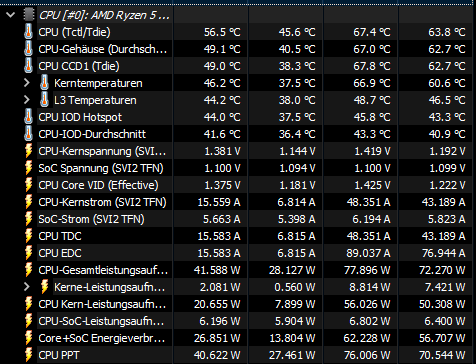
Task: Click lightning icon next to CPU-Kernstrom
Action: [x=29, y=202]
